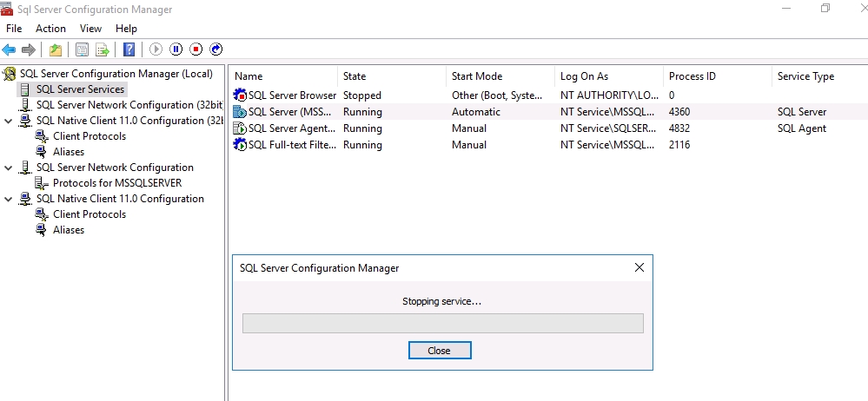Image resolution: width=868 pixels, height=401 pixels.
Task: Click the Stopped state cell
Action: point(362,95)
